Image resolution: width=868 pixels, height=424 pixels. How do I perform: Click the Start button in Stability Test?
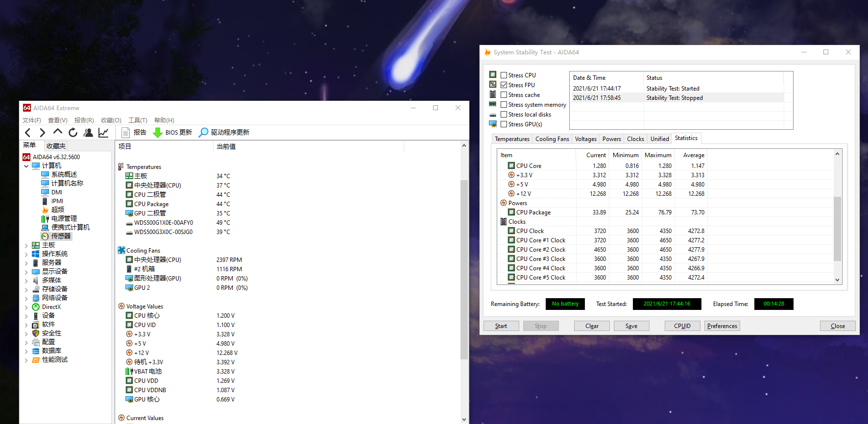point(501,326)
